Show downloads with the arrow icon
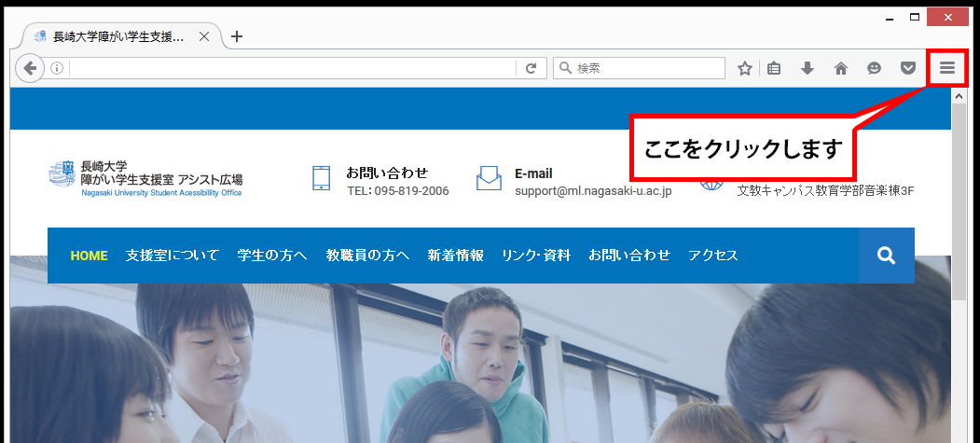Image resolution: width=980 pixels, height=443 pixels. pyautogui.click(x=807, y=68)
